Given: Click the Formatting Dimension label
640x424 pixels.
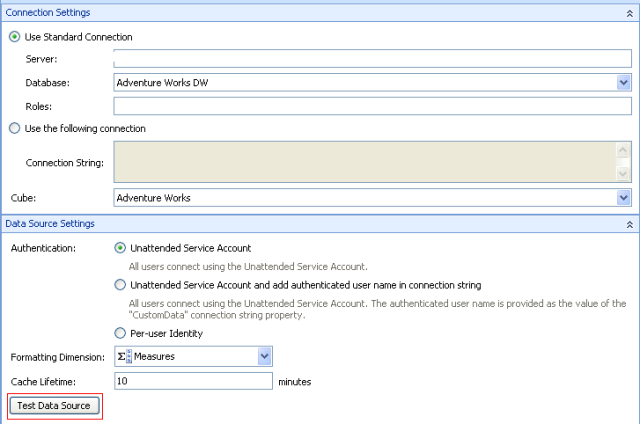Looking at the screenshot, I should click(58, 357).
